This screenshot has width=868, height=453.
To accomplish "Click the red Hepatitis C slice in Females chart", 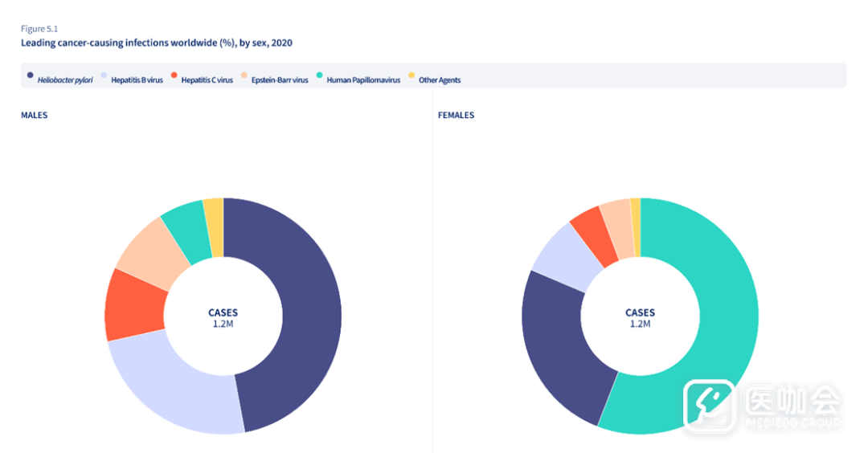I will (596, 236).
